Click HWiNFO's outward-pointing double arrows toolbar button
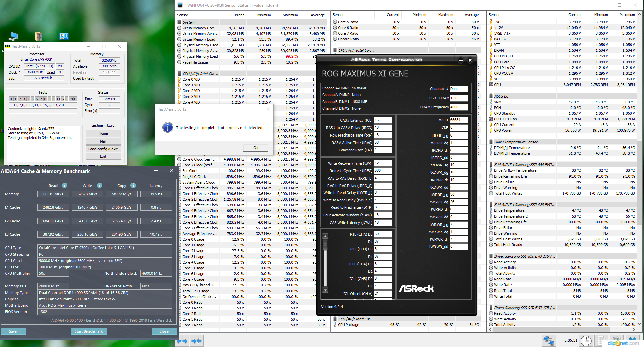This screenshot has height=347, width=644. pyautogui.click(x=182, y=341)
